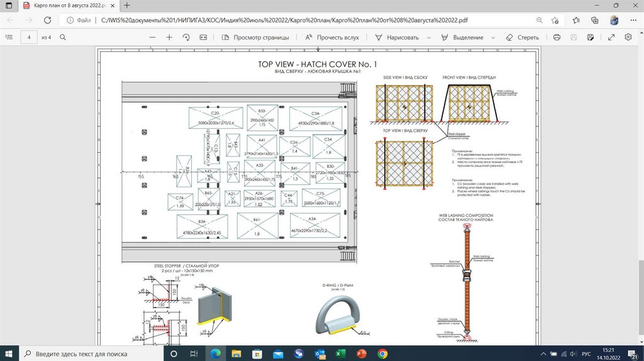Image resolution: width=644 pixels, height=361 pixels.
Task: Open PDF viewer settings gear
Action: [x=629, y=37]
